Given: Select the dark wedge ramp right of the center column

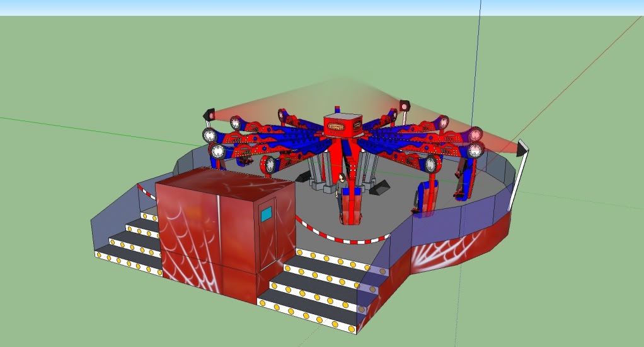Looking at the screenshot, I should coord(379,187).
